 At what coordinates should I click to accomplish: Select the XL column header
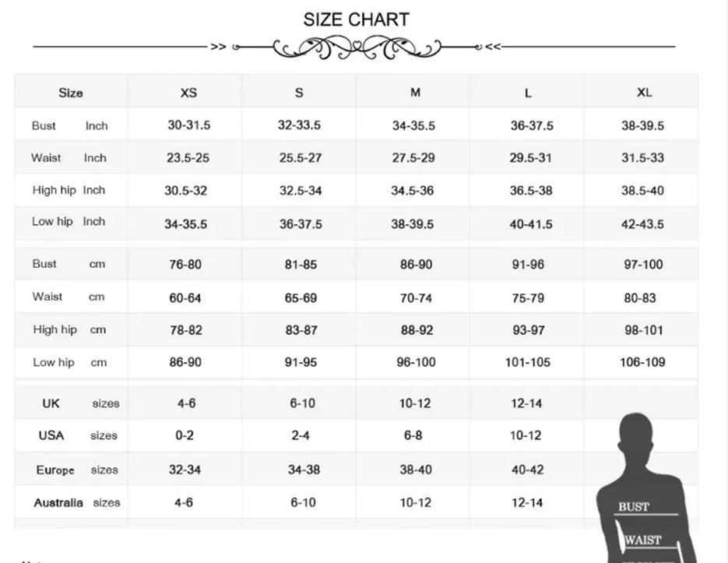[x=644, y=93]
